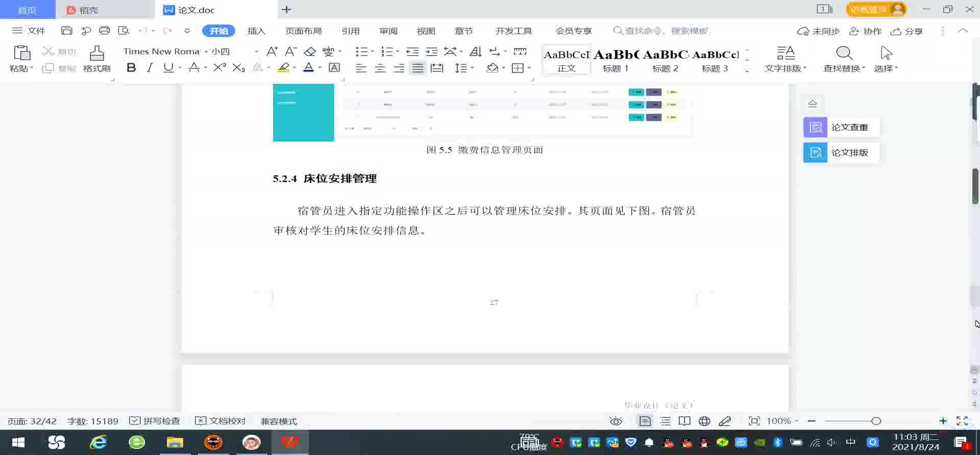This screenshot has width=980, height=455.
Task: Open the line spacing dropdown
Action: point(464,68)
